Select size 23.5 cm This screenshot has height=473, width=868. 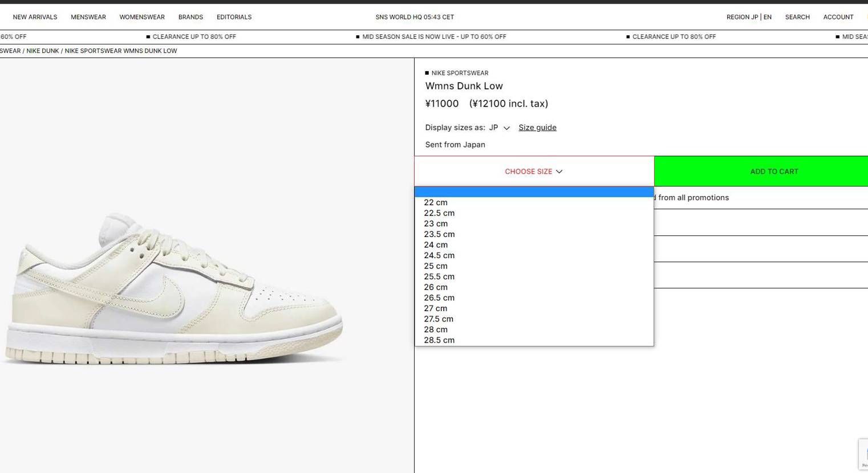click(534, 234)
